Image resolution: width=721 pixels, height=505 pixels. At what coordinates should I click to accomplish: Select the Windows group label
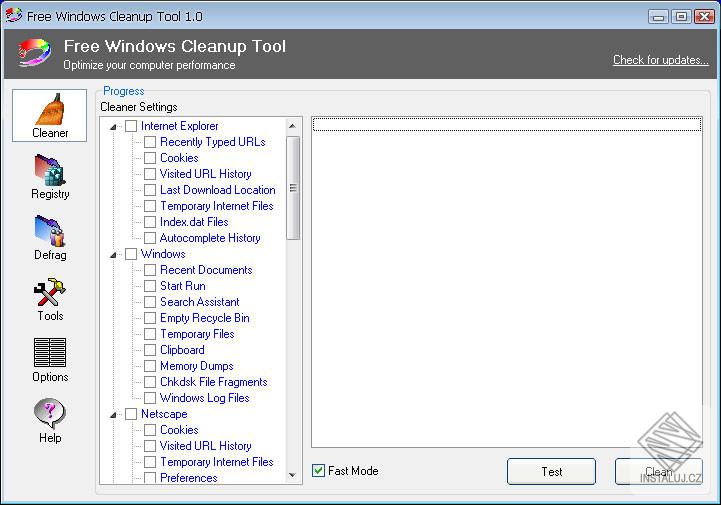coord(163,254)
